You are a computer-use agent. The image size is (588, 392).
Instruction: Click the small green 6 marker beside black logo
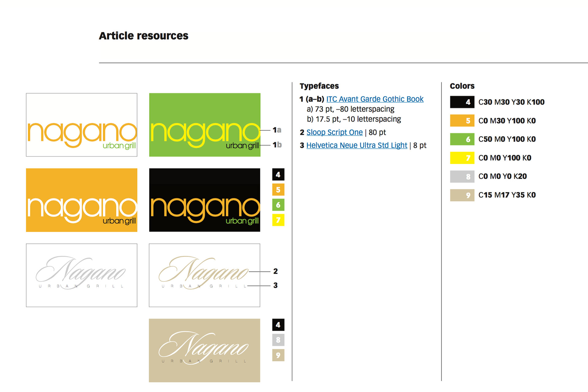[x=278, y=205]
